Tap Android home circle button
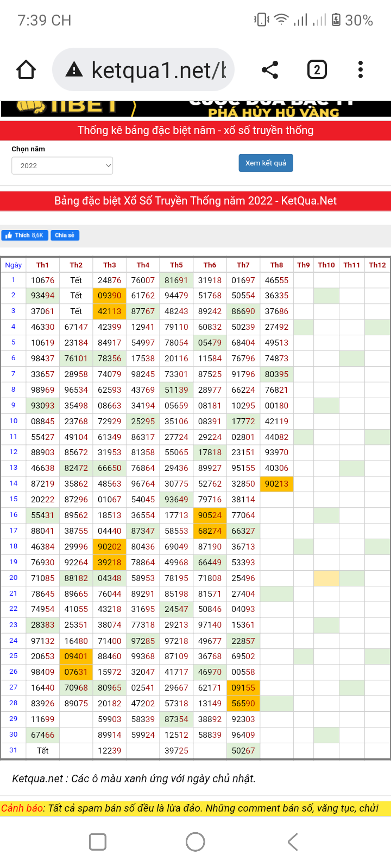 coord(195,842)
